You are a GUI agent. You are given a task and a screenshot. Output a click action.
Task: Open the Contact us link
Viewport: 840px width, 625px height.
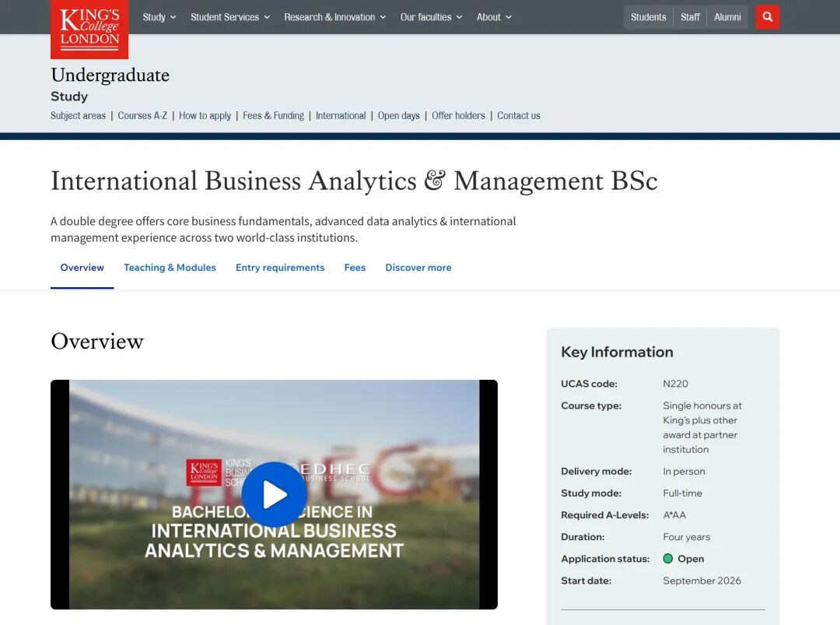(519, 116)
